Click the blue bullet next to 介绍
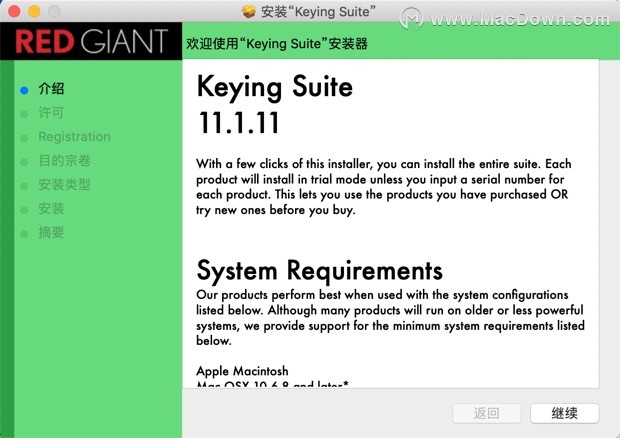This screenshot has height=438, width=620. point(24,90)
